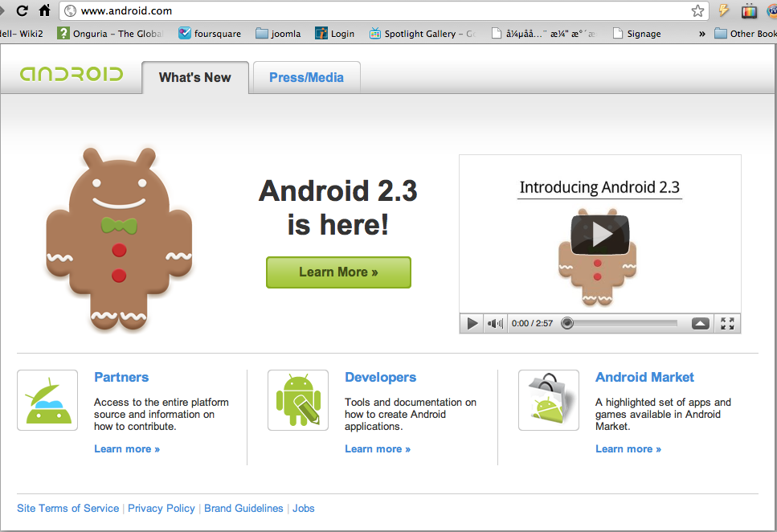Click the green Learn More button

point(338,272)
